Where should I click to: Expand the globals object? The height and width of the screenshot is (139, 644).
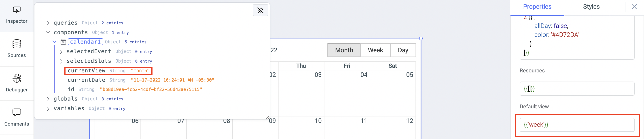tap(48, 99)
